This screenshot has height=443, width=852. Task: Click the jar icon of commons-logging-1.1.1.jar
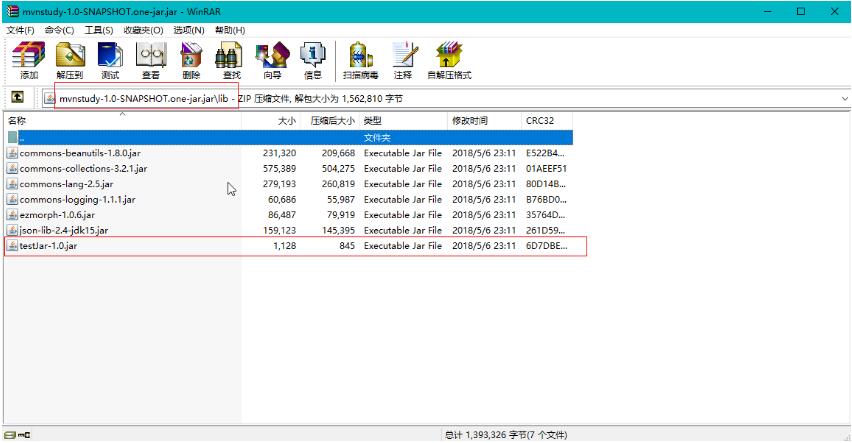click(x=12, y=199)
